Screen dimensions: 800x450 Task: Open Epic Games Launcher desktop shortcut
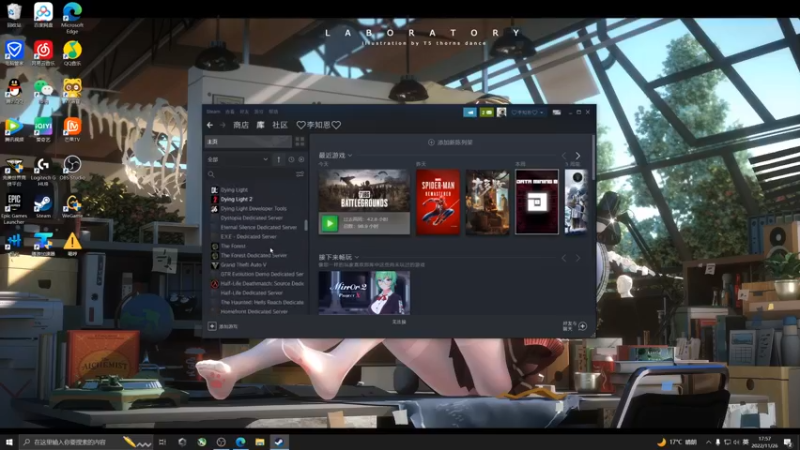[14, 209]
